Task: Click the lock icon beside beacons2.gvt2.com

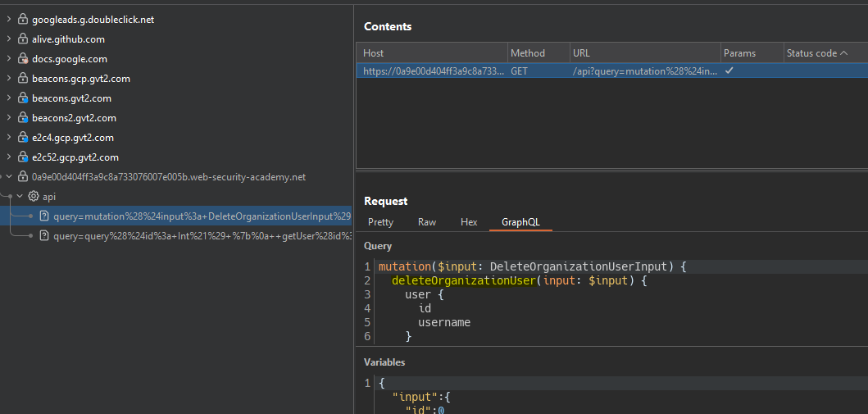Action: pos(23,118)
